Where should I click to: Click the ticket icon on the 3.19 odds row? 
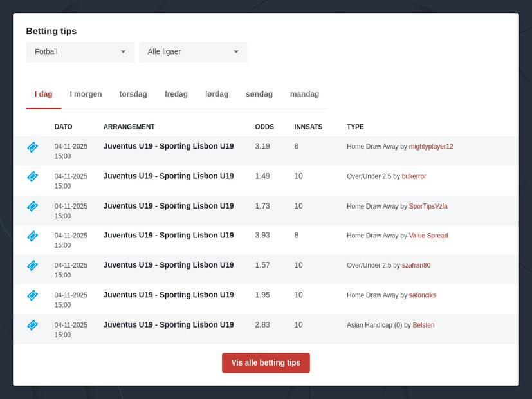coord(32,147)
